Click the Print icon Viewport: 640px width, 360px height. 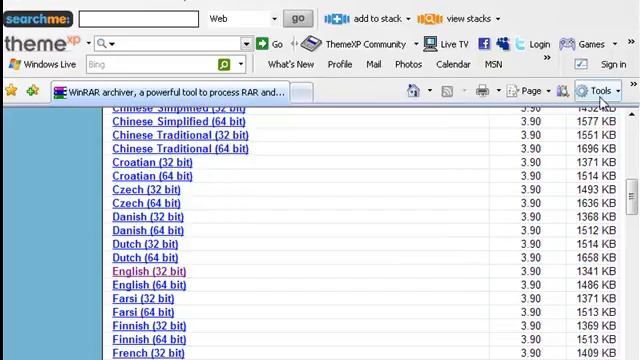tap(482, 91)
